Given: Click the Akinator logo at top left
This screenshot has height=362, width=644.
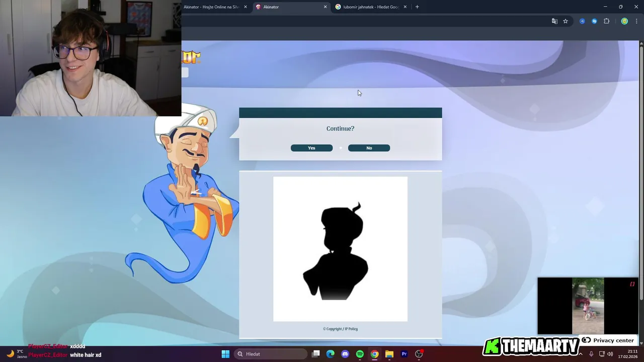Looking at the screenshot, I should coord(191,57).
